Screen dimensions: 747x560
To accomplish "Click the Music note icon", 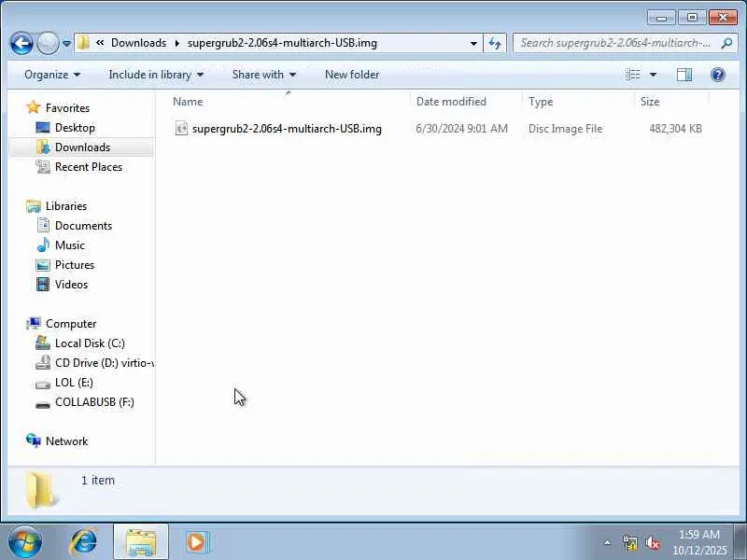I will click(43, 245).
